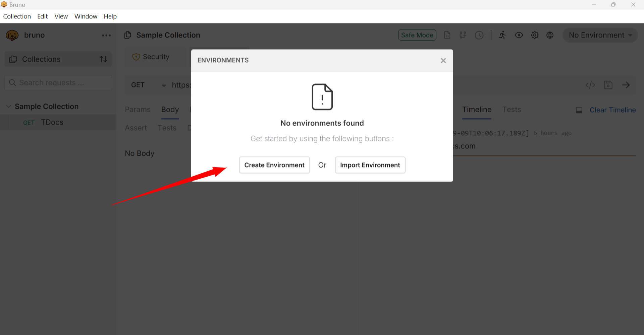Click the collection icon beside Sample Collection title
This screenshot has width=644, height=335.
pos(127,35)
